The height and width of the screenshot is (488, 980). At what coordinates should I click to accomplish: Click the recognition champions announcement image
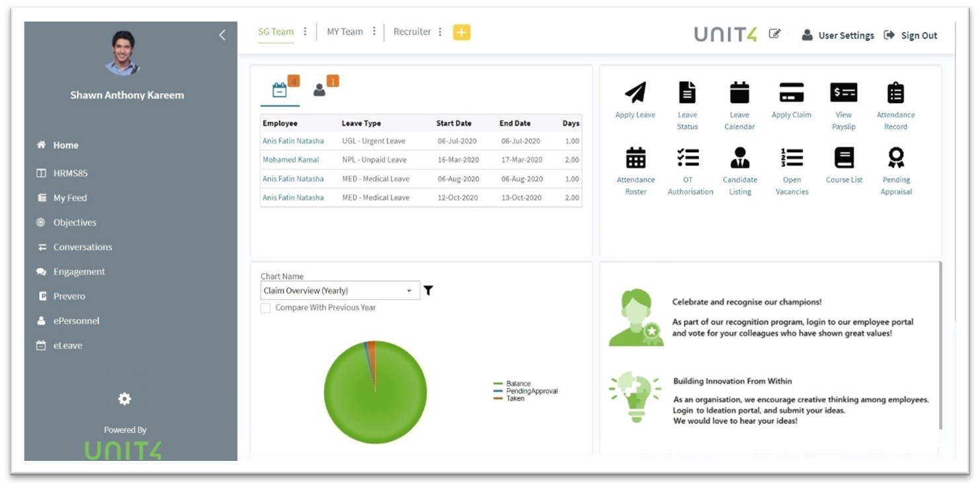(636, 317)
